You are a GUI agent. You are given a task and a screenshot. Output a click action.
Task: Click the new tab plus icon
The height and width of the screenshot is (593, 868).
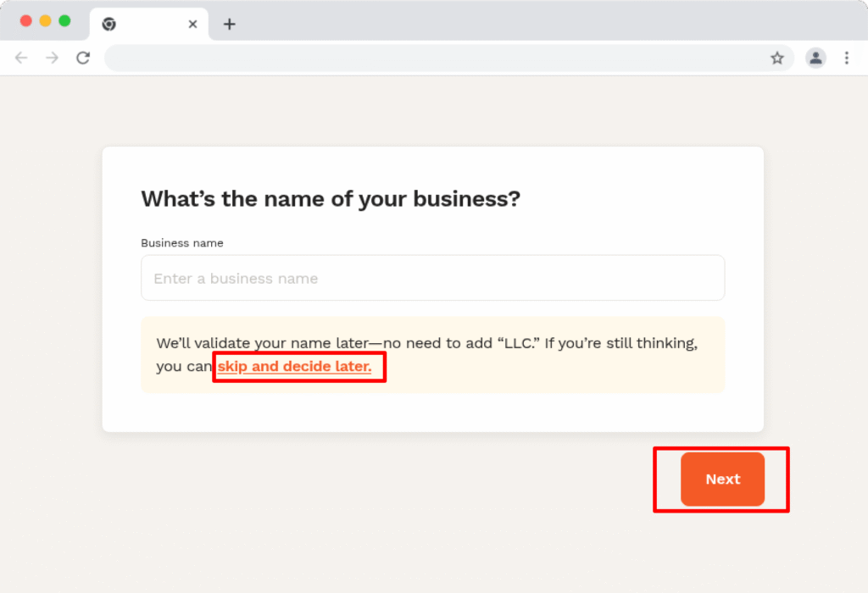click(x=228, y=24)
